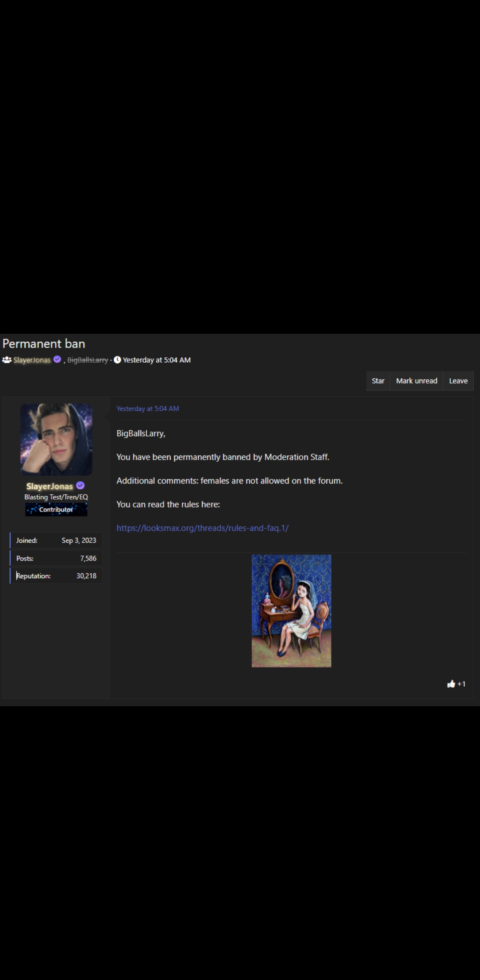Open the looksmax.org rules-and-faq link

[202, 528]
